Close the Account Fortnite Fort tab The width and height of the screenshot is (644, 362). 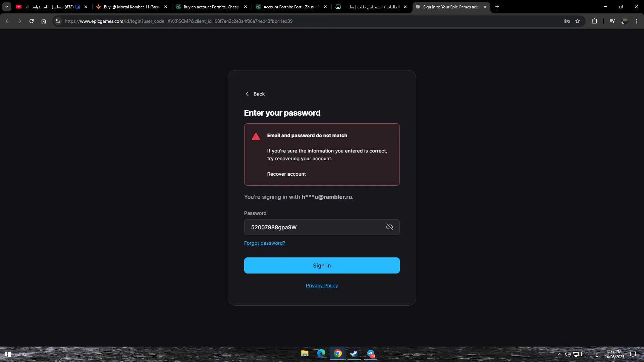(325, 7)
